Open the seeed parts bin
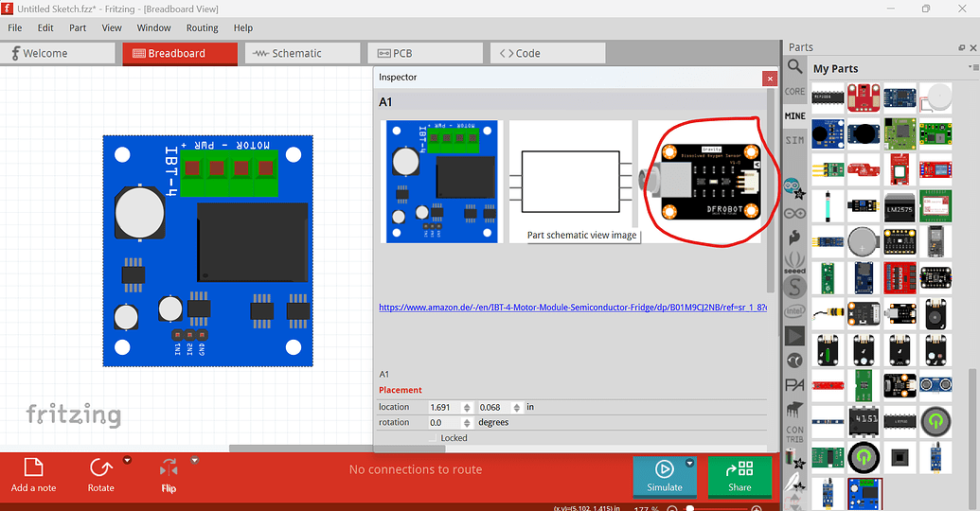Image resolution: width=980 pixels, height=511 pixels. (794, 262)
